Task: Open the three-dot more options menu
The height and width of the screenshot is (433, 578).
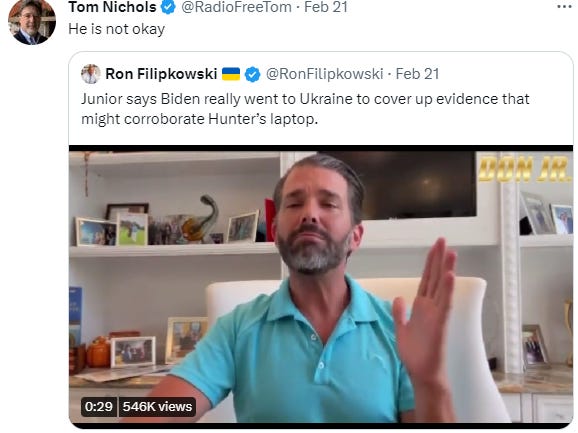Action: pyautogui.click(x=564, y=7)
